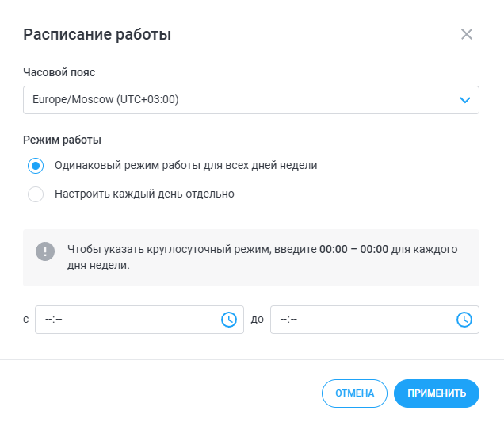Click the label 'Одинаковый режим работы для всех дней недели'
Viewport: 504px width, 422px height.
pyautogui.click(x=186, y=166)
